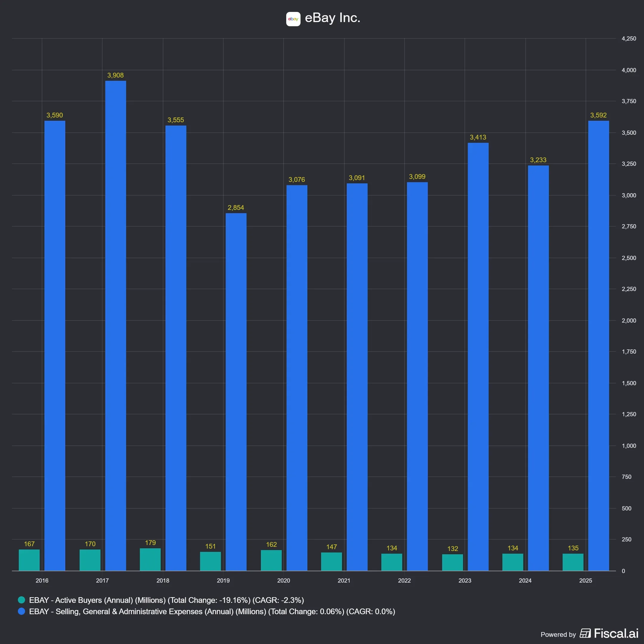Viewport: 644px width, 644px height.
Task: Click the 3,233 data label
Action: [538, 160]
